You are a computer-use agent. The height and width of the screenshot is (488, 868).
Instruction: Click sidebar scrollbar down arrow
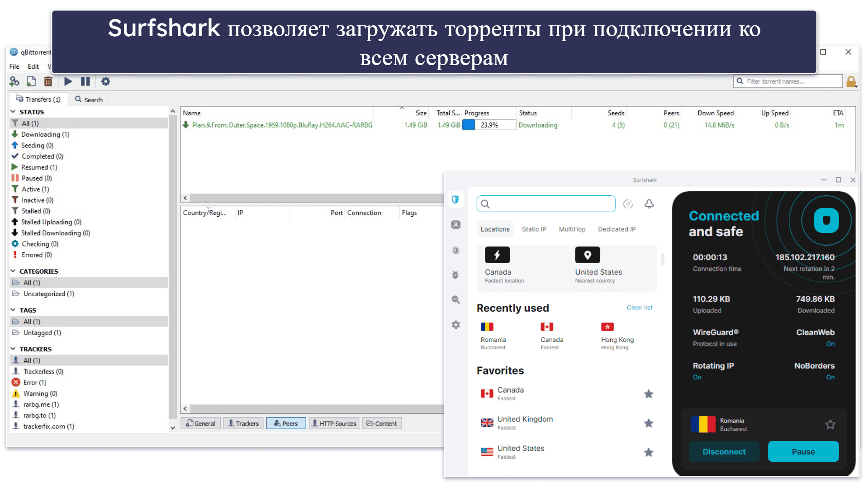coord(172,427)
